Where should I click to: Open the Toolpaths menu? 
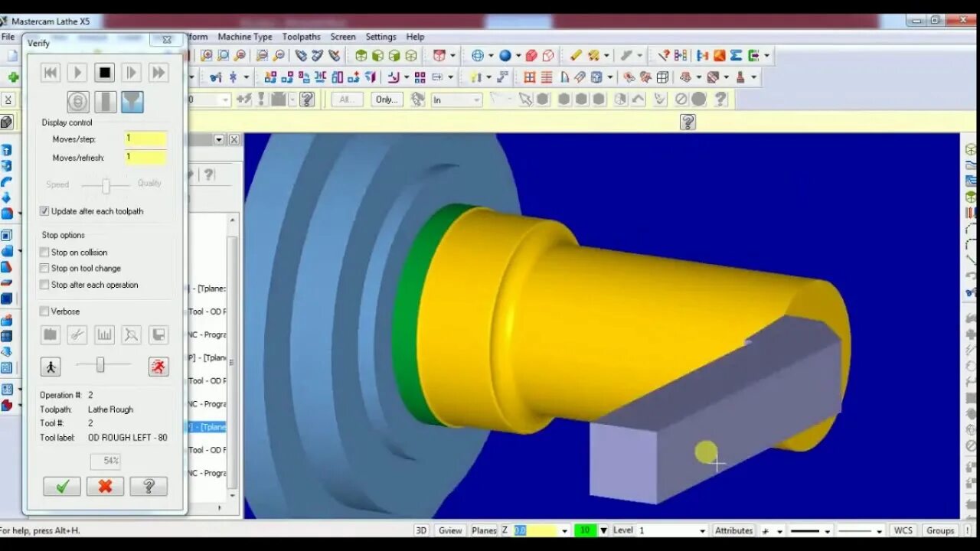pos(302,37)
